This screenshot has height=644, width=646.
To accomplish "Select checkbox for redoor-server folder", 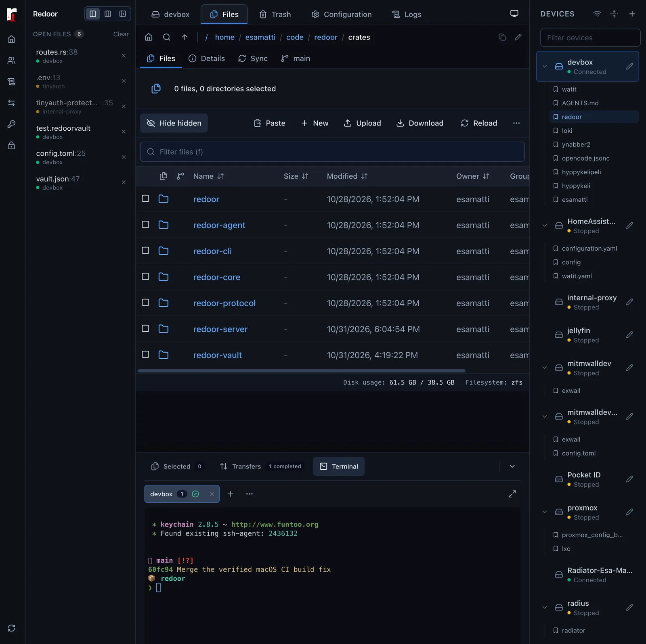I will [145, 328].
